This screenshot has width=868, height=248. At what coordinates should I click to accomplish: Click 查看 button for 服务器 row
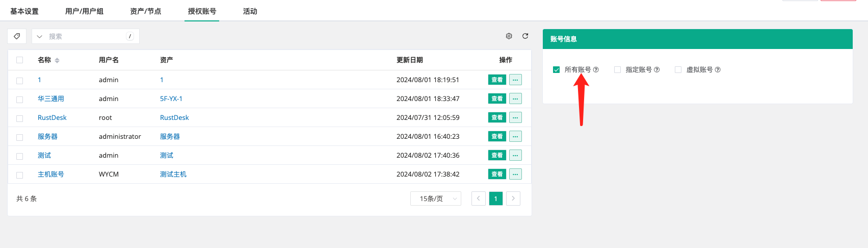(497, 136)
